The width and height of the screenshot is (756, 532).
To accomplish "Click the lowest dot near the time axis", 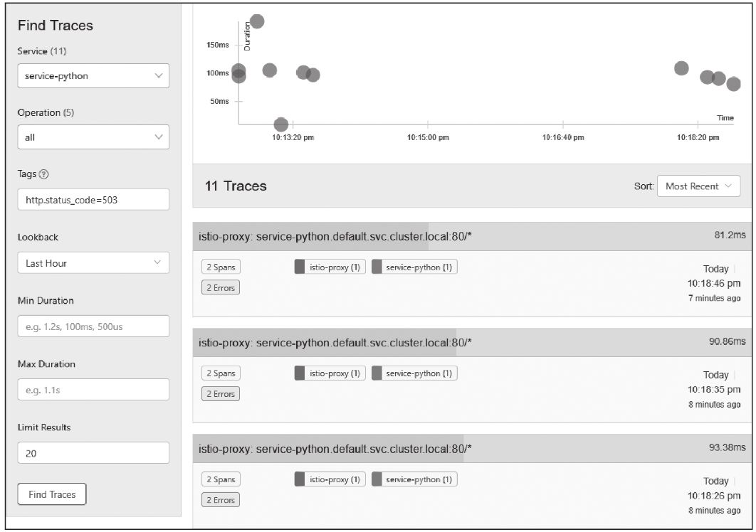I will coord(281,124).
